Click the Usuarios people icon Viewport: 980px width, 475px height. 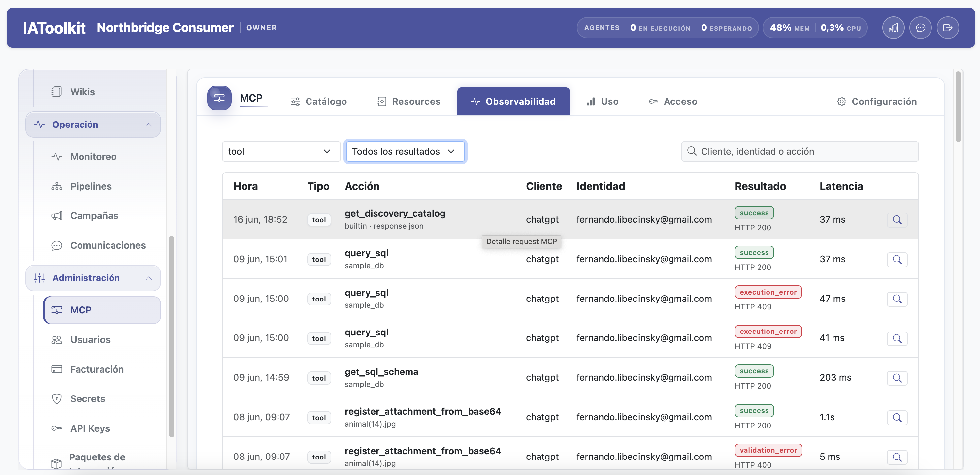click(x=57, y=340)
